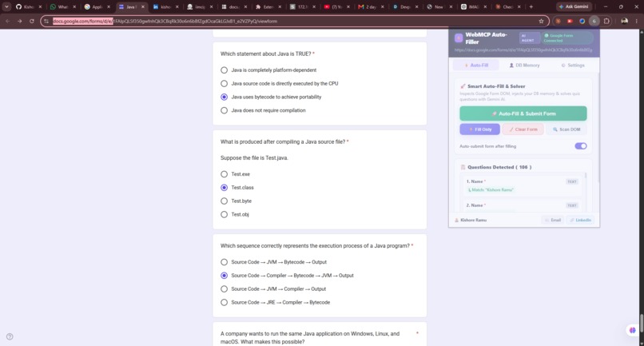This screenshot has height=346, width=644.
Task: Select 'Source Code → JVM → Bytecode → Output'
Action: [224, 262]
